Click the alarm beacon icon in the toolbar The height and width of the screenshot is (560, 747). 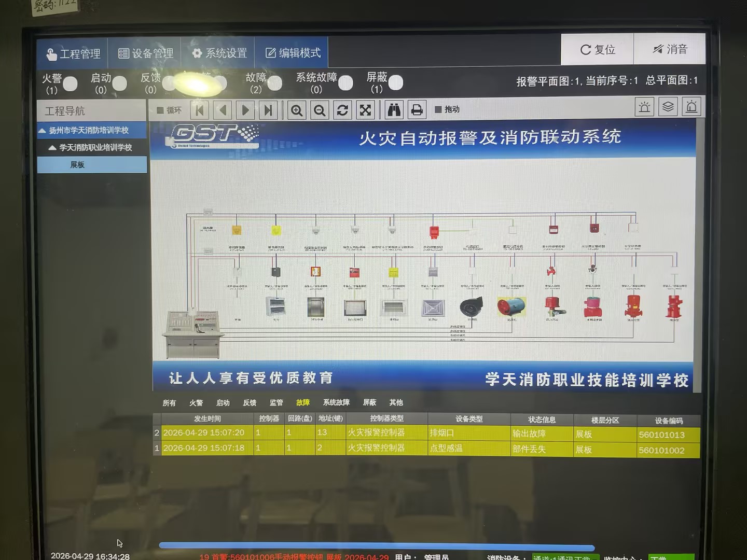(644, 107)
